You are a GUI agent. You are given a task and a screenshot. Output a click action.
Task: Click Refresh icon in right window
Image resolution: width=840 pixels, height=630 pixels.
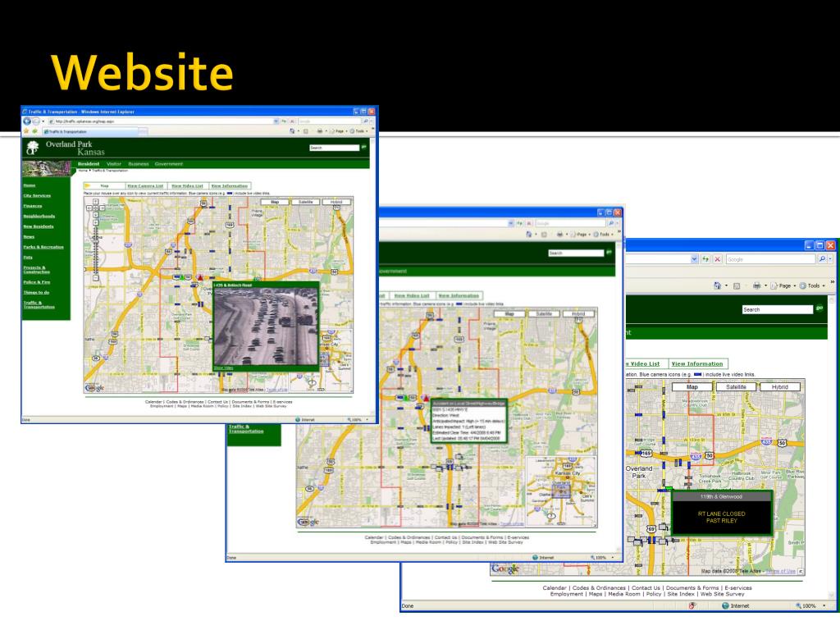point(705,259)
